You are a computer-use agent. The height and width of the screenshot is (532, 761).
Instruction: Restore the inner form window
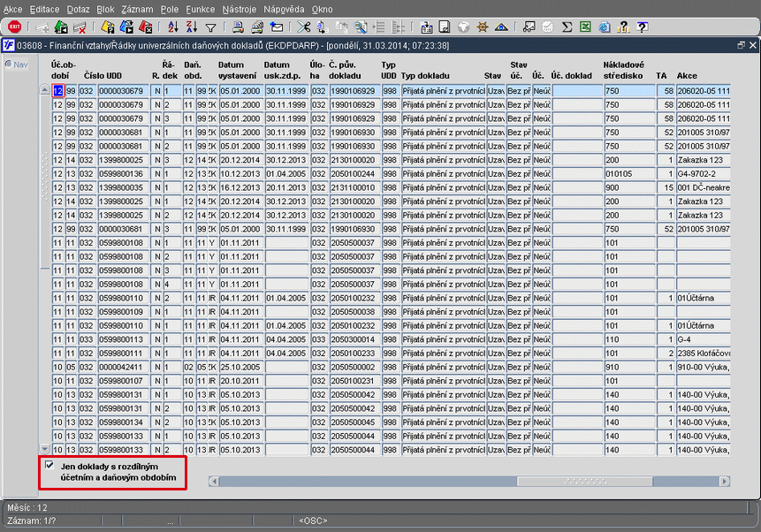pyautogui.click(x=741, y=45)
